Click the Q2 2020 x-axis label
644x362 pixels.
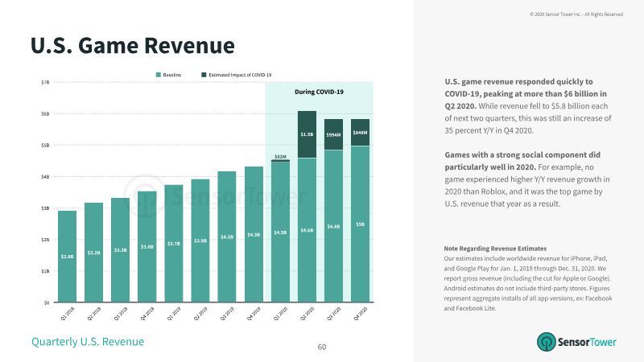pos(308,314)
